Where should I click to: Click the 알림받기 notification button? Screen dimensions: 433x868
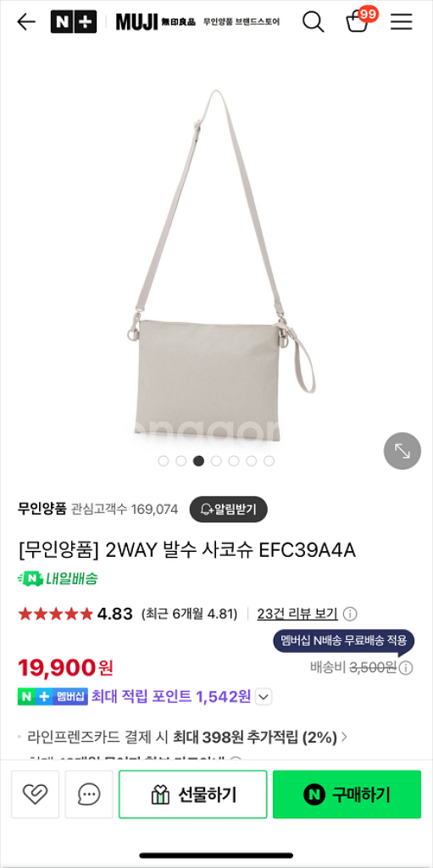229,509
